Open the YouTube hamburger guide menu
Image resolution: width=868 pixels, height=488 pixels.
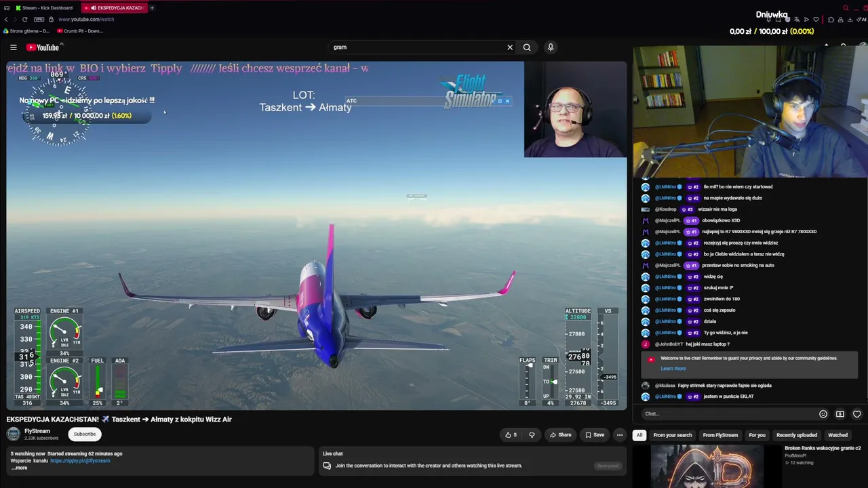point(13,47)
